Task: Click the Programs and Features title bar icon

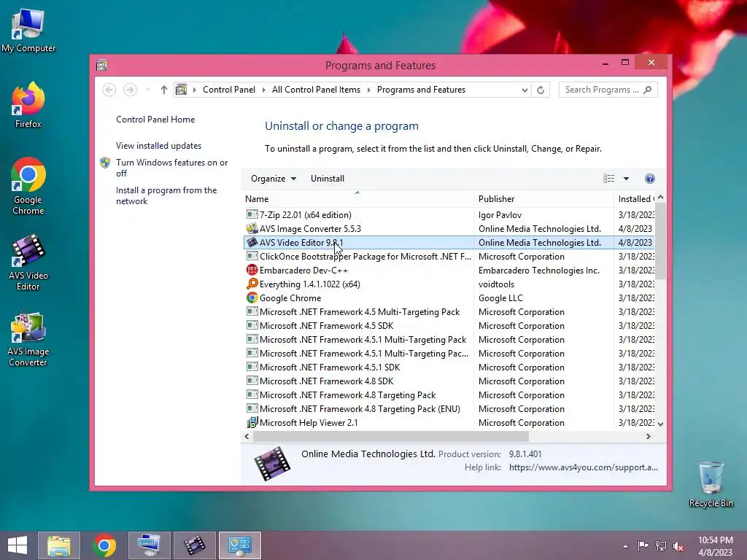Action: 101,65
